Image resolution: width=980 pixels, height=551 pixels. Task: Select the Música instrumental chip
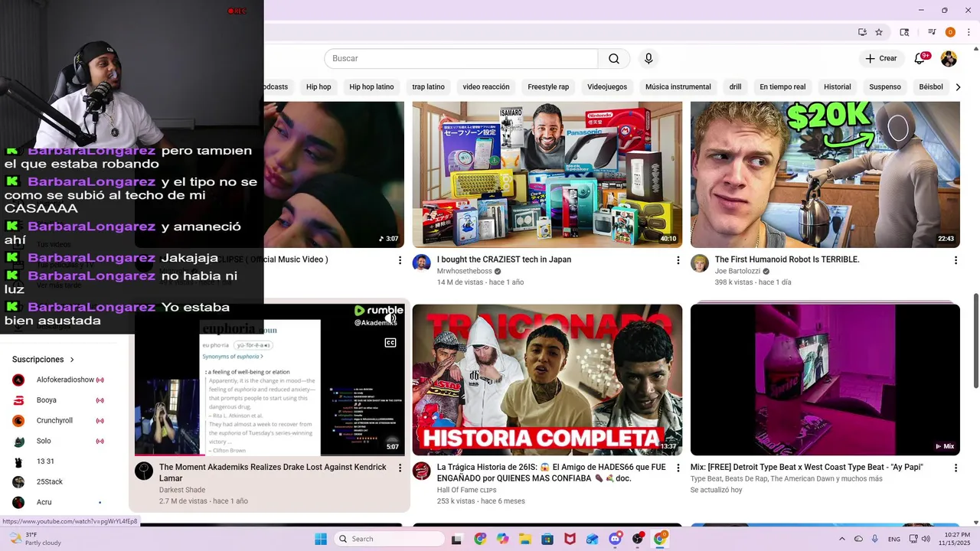tap(678, 87)
